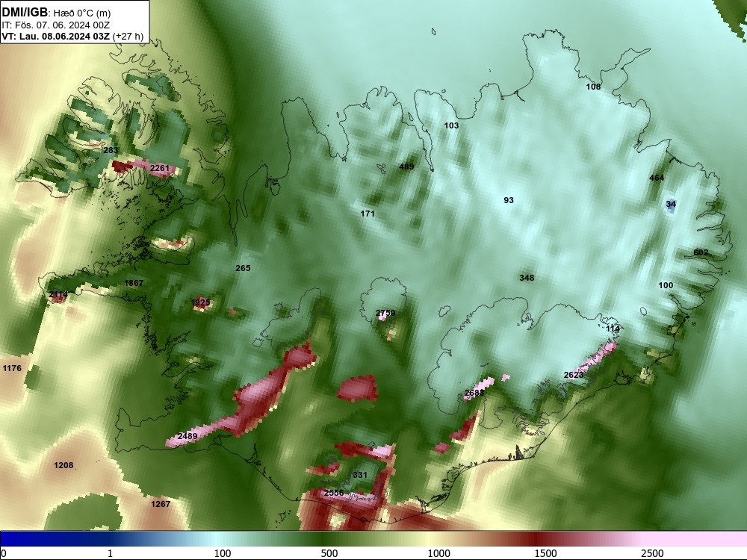The height and width of the screenshot is (560, 747).
Task: Pick the ocean value 1267
Action: click(x=161, y=504)
